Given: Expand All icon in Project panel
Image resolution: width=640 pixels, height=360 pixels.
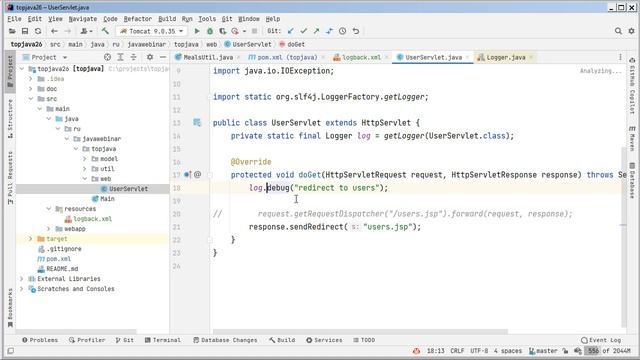Looking at the screenshot, I should pos(120,57).
